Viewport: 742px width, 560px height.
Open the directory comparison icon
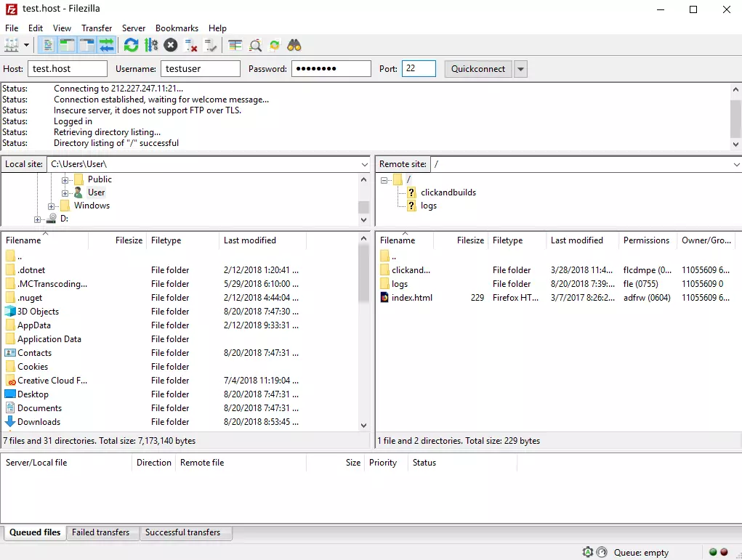point(235,45)
